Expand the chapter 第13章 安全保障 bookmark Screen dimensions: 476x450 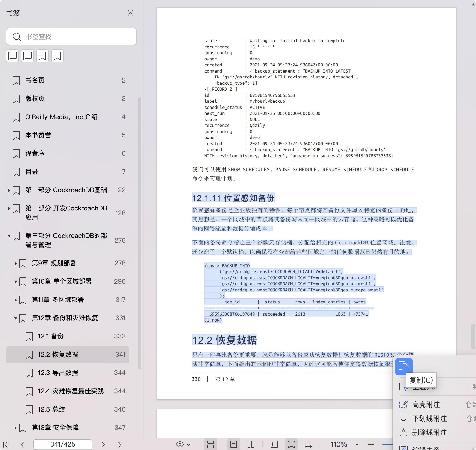tap(15, 427)
